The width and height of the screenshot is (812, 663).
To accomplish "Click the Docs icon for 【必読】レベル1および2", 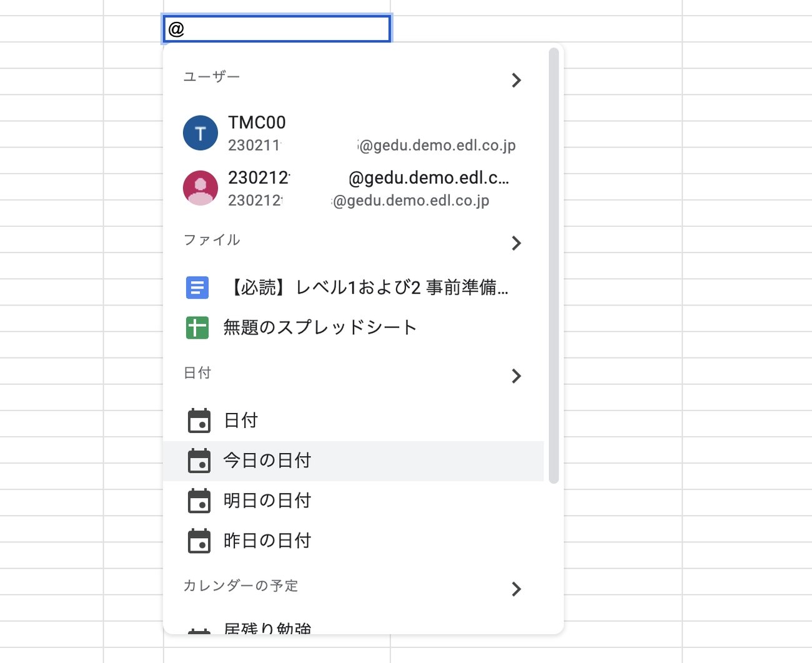I will click(x=197, y=287).
